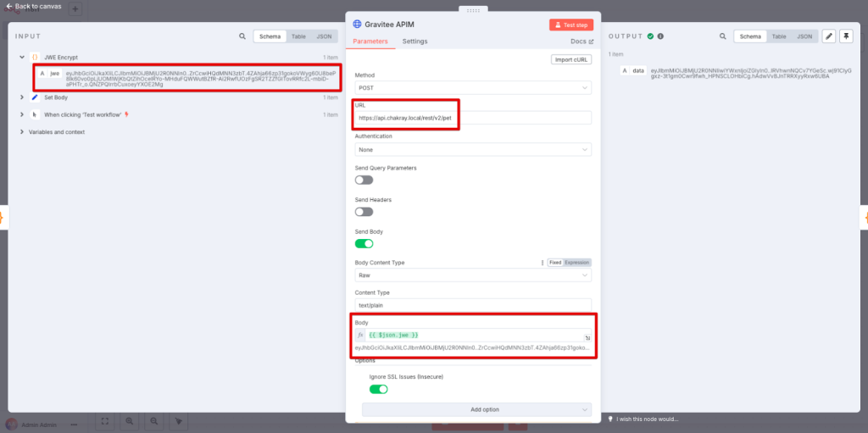This screenshot has height=433, width=868.
Task: Open the Authentication dropdown set to None
Action: tap(473, 149)
